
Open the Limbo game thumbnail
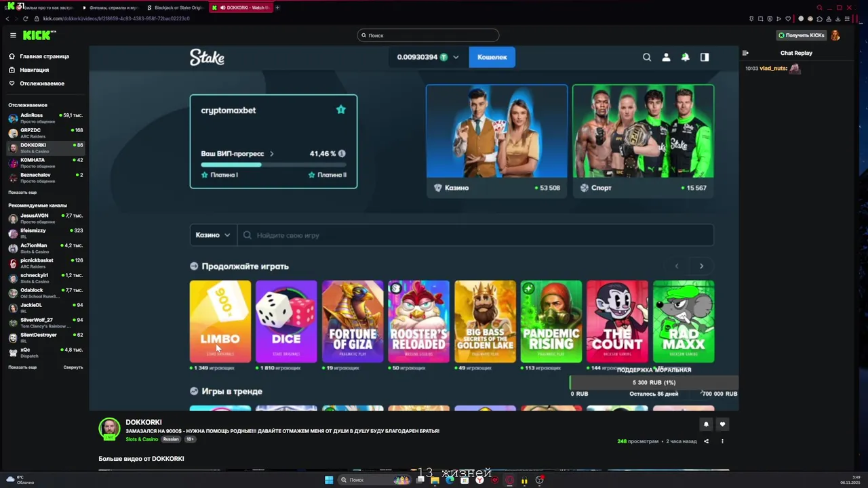point(220,321)
